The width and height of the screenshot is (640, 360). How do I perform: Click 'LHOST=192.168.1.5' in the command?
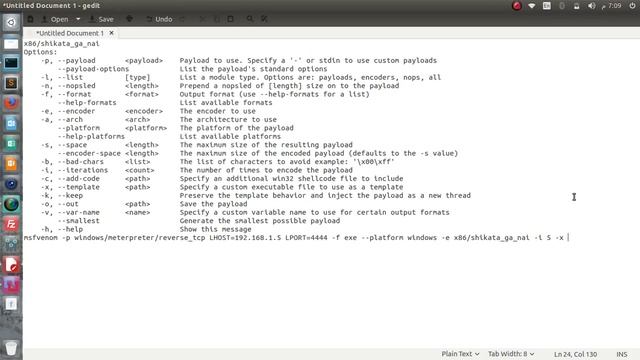point(245,238)
